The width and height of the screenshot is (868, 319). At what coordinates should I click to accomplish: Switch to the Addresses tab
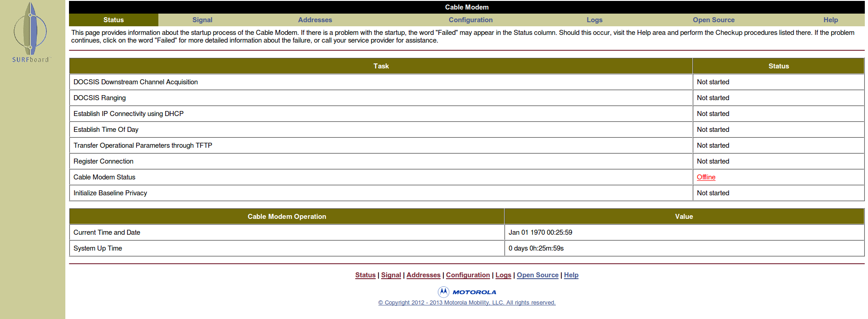[x=315, y=20]
